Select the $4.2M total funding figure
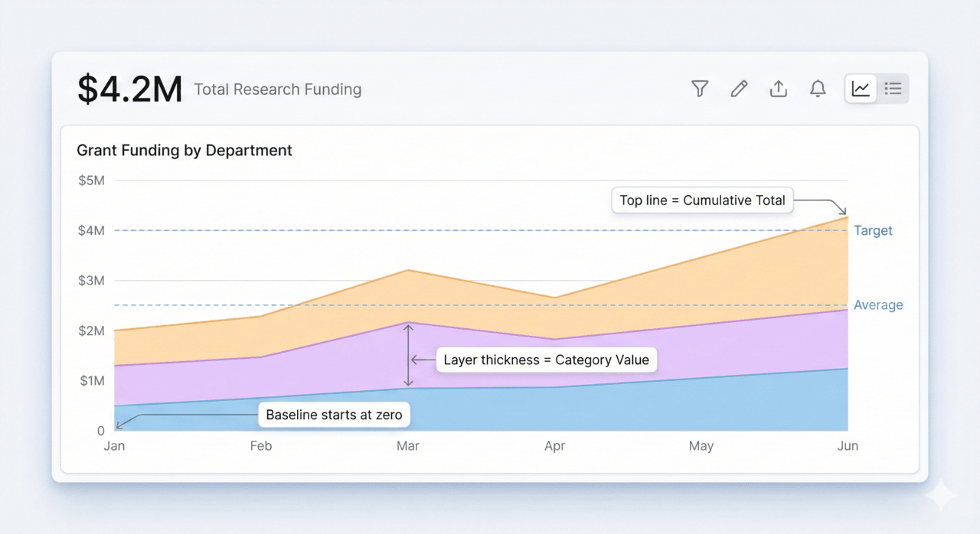The height and width of the screenshot is (534, 980). coord(129,88)
